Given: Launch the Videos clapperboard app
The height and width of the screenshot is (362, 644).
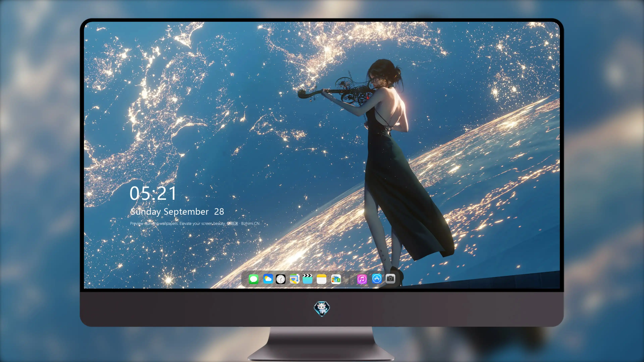Looking at the screenshot, I should (308, 279).
